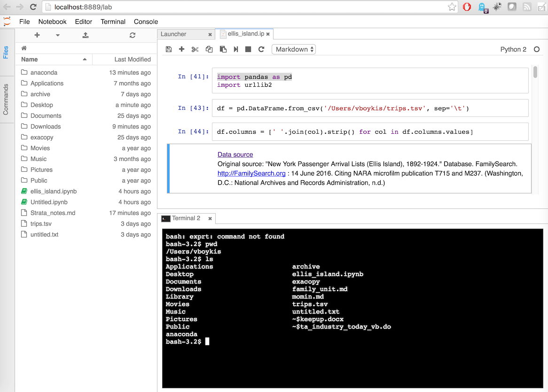Image resolution: width=548 pixels, height=392 pixels.
Task: Open the File menu
Action: tap(24, 22)
